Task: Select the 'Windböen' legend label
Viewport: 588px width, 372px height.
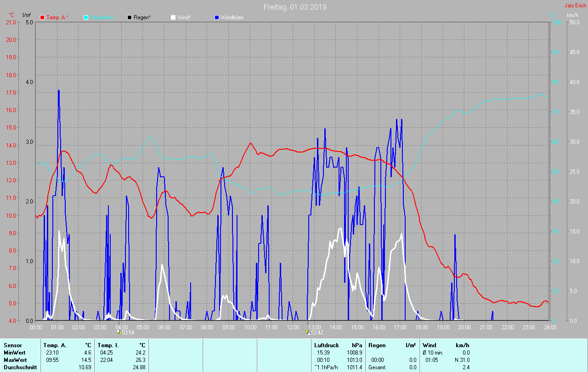Action: (232, 17)
